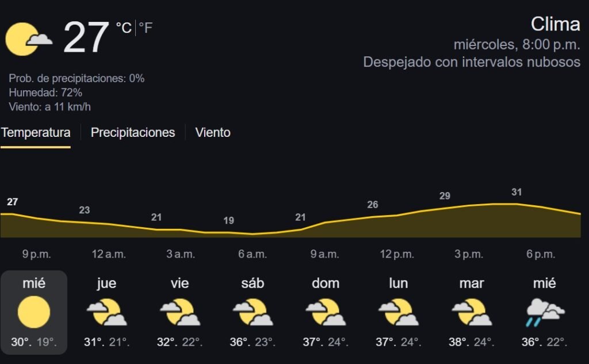Select Thursday (jue) partly cloudy icon

tap(106, 312)
